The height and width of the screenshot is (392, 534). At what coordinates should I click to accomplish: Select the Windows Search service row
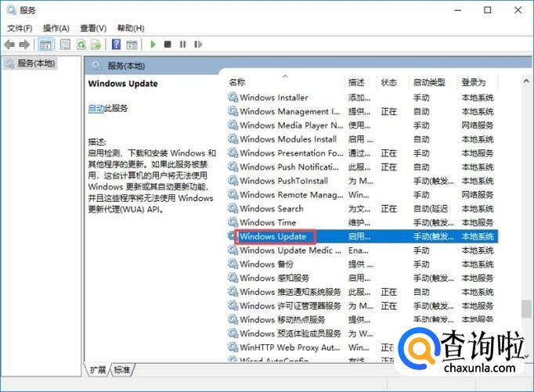click(x=271, y=209)
